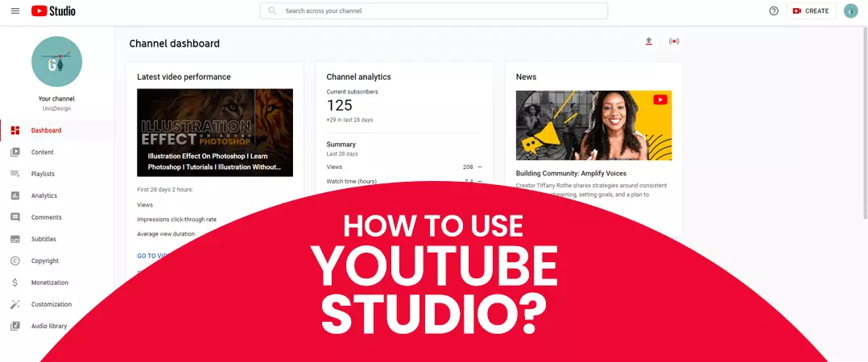Click the Latest video performance heading
868x362 pixels.
(x=184, y=76)
